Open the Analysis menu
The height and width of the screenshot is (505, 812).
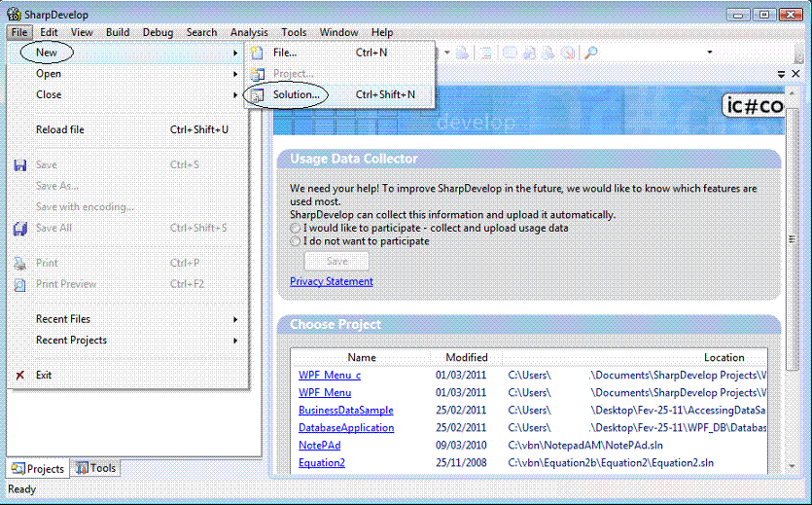pyautogui.click(x=249, y=32)
